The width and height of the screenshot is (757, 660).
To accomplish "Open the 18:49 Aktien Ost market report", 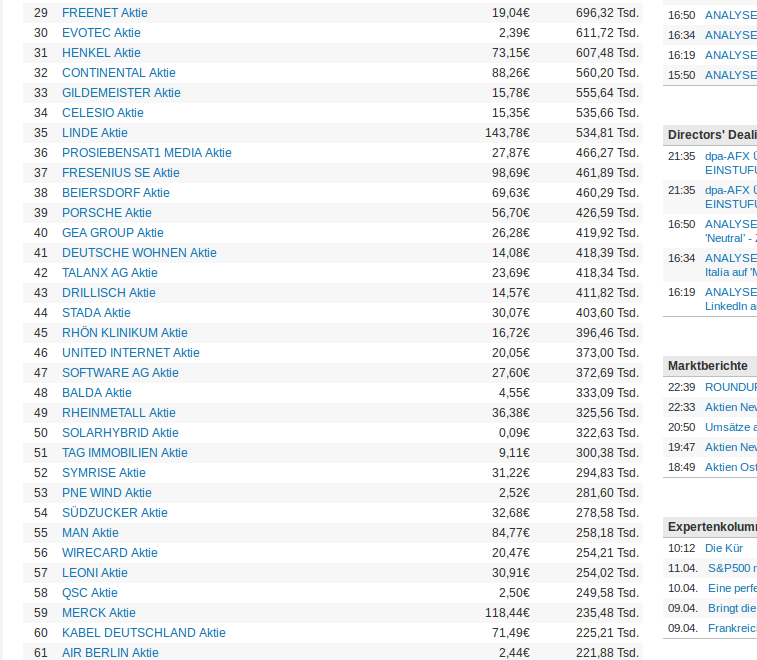I will pos(730,467).
